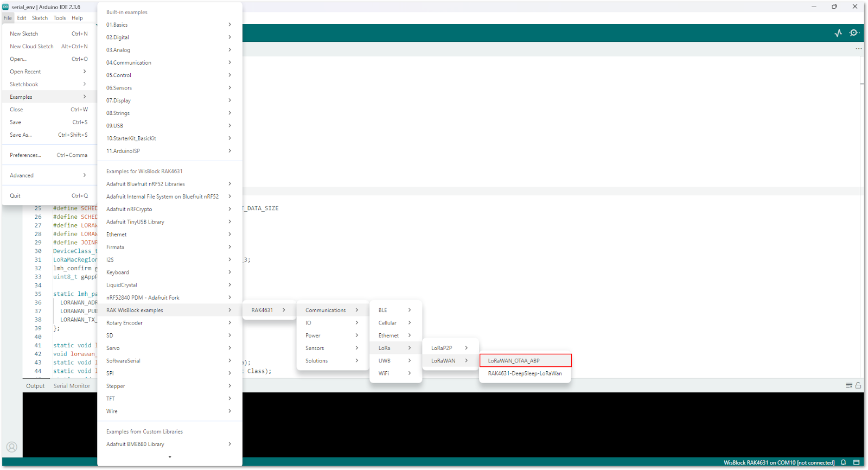Open the Sketch menu
868x470 pixels.
coord(40,18)
